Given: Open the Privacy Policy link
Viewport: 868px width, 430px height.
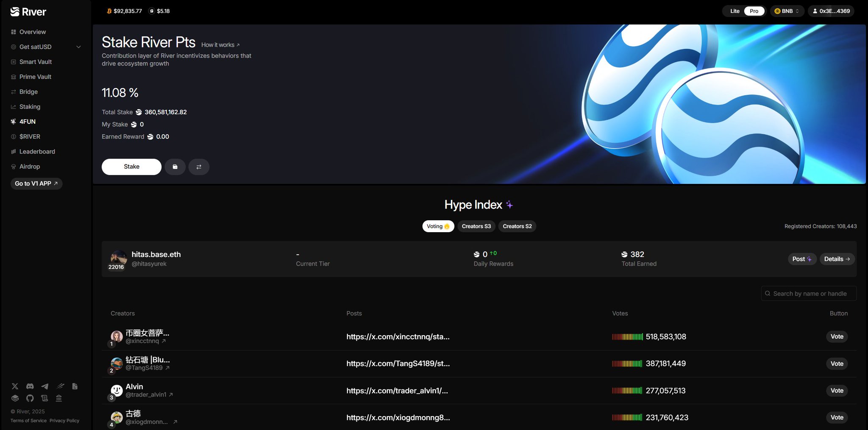Looking at the screenshot, I should [64, 421].
